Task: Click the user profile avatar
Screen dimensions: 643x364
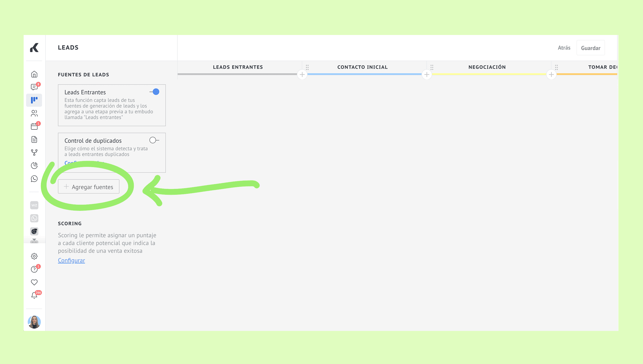Action: pyautogui.click(x=34, y=322)
